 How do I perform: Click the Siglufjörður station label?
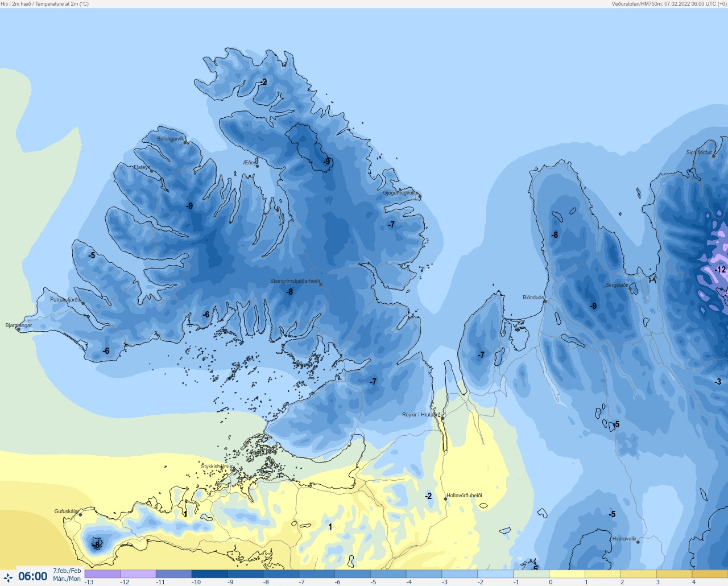699,152
